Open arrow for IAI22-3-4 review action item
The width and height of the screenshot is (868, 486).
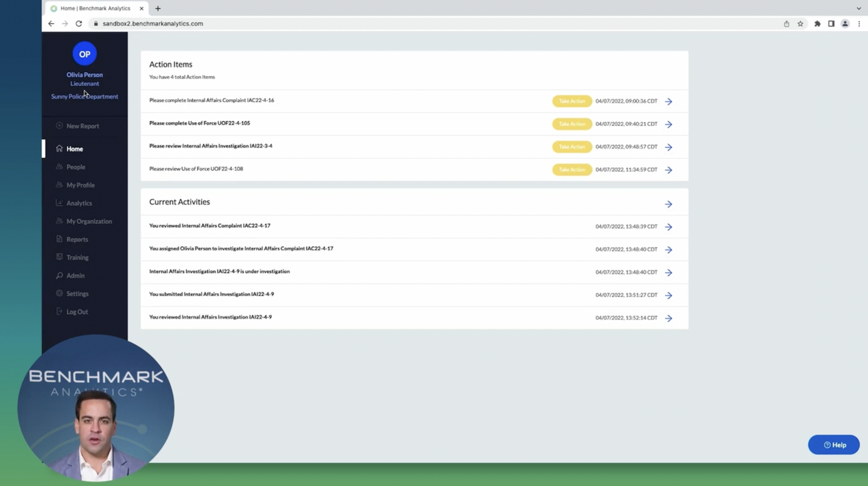pos(669,147)
